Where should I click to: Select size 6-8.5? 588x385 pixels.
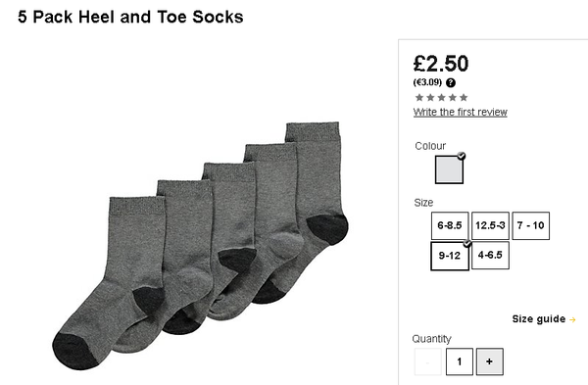point(450,225)
